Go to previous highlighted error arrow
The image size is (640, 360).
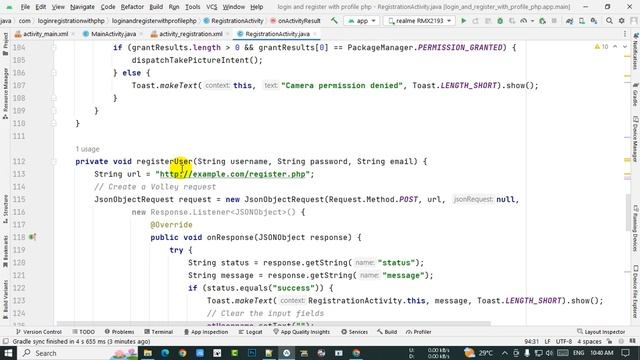point(615,47)
